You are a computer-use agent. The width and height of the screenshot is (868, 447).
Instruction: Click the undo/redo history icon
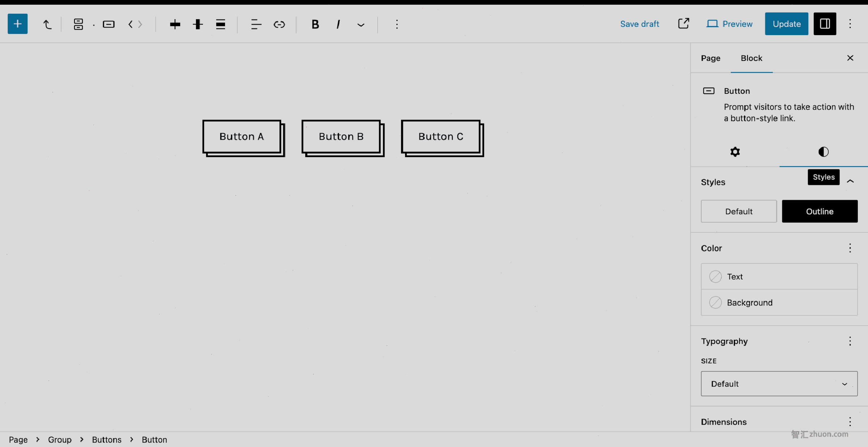coord(47,24)
